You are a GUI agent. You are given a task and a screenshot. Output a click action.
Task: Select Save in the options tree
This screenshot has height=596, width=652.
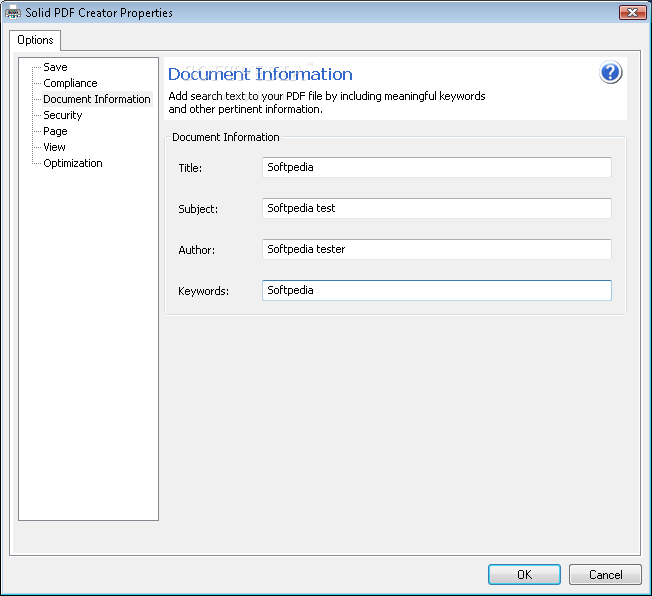coord(55,67)
